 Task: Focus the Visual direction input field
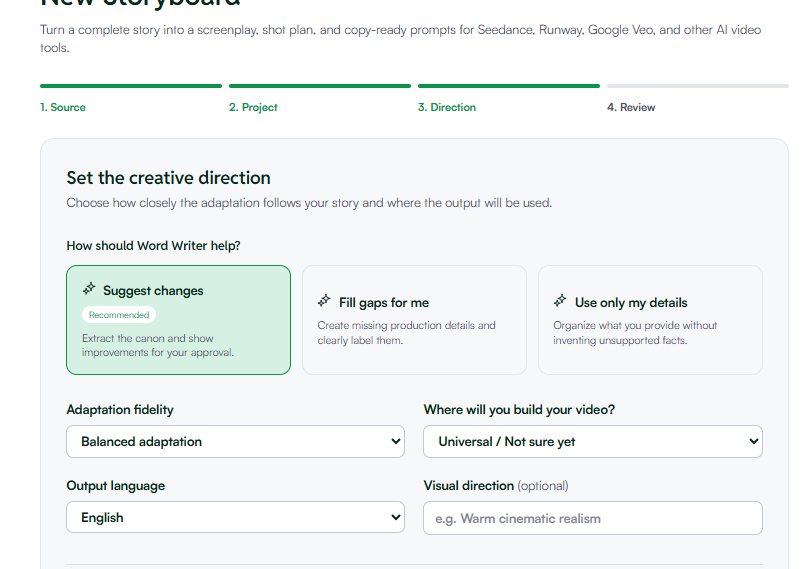coord(593,518)
